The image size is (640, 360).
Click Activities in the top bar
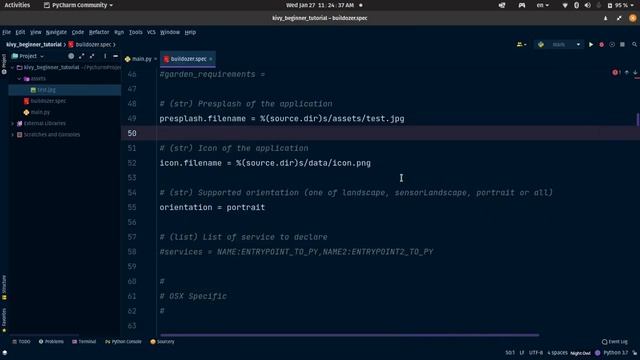[17, 5]
